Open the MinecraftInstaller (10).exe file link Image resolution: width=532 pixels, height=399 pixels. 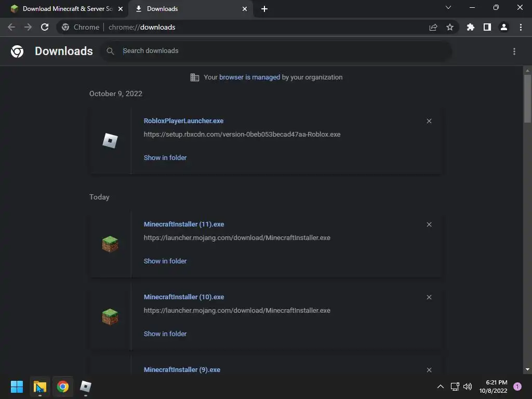coord(184,297)
